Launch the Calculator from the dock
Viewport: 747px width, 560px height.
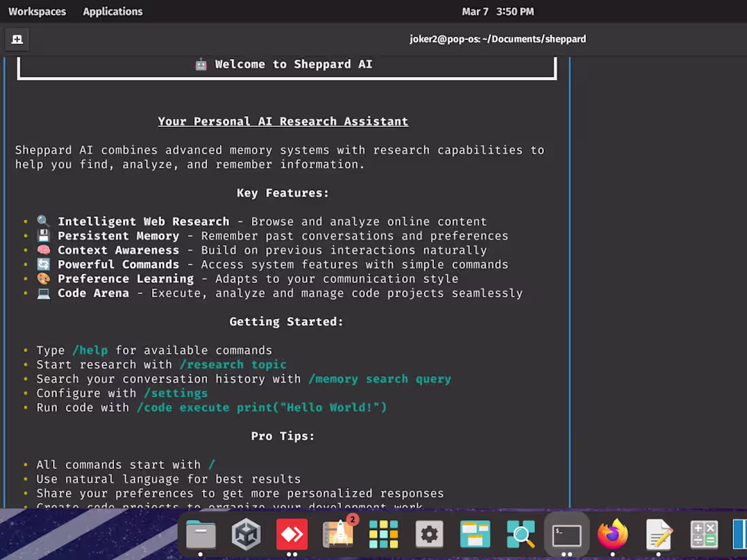[704, 534]
